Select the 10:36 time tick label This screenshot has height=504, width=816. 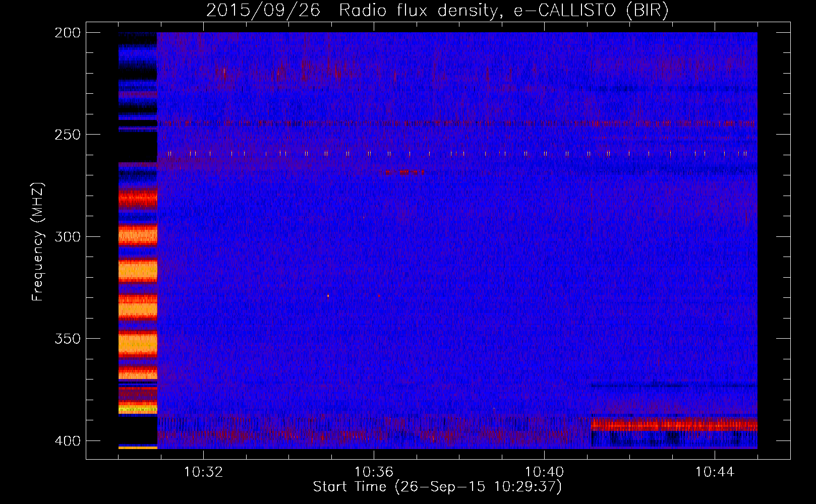pos(374,472)
